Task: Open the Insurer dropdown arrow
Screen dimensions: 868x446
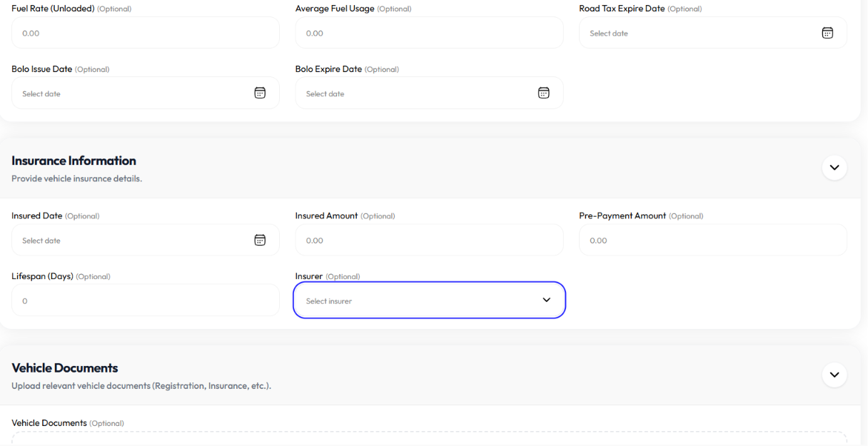Action: tap(547, 300)
